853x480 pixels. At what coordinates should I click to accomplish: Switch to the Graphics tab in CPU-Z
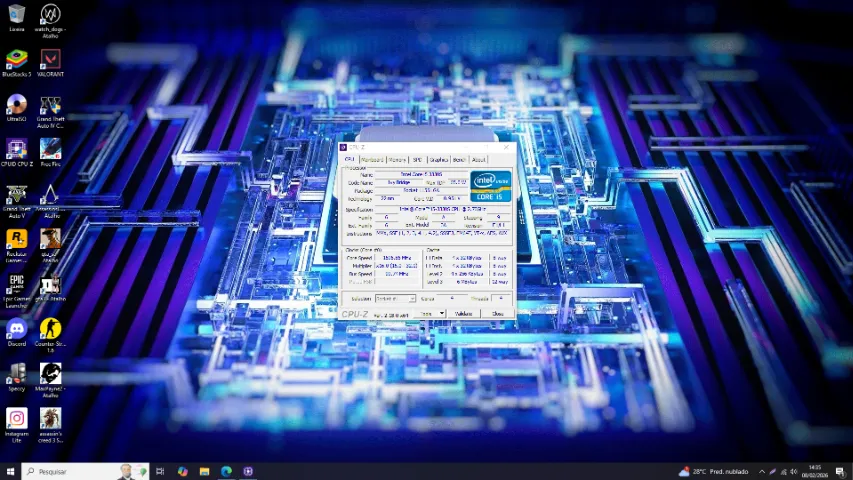(x=439, y=160)
